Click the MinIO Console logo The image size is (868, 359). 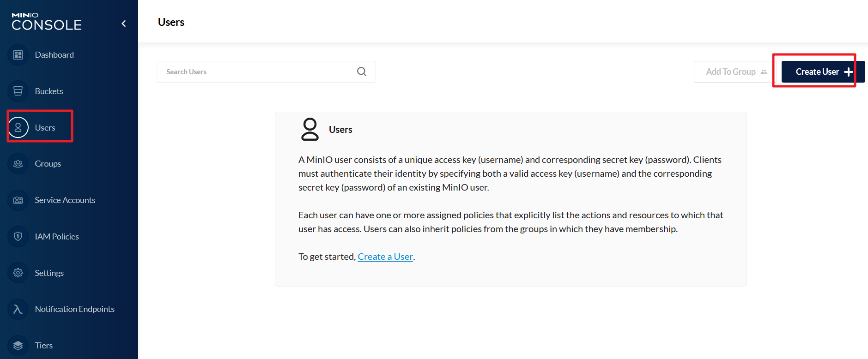[47, 22]
